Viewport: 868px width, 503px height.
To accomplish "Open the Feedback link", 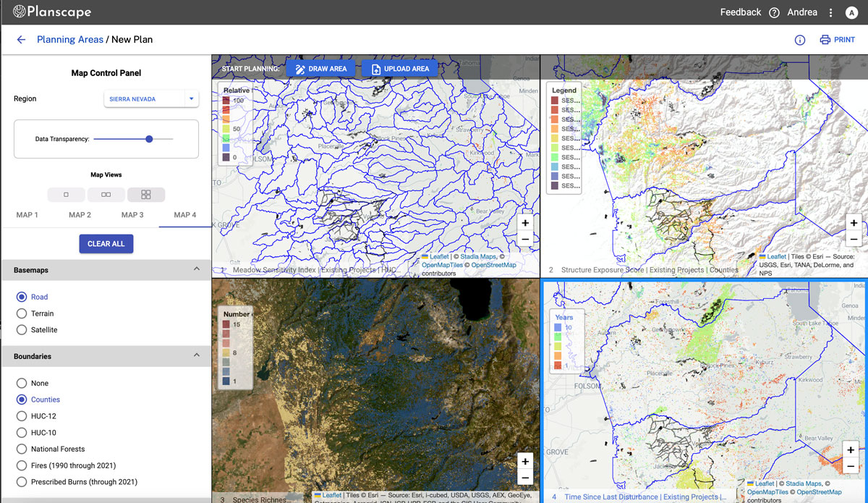I will [741, 12].
